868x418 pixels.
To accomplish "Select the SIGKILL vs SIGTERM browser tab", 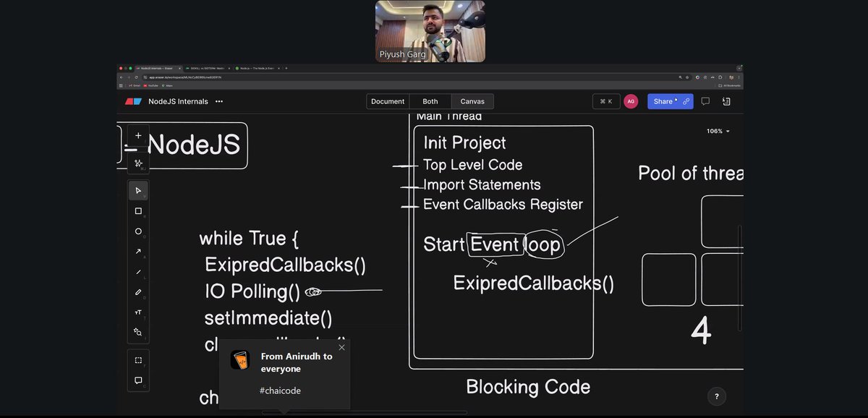I will click(x=207, y=68).
